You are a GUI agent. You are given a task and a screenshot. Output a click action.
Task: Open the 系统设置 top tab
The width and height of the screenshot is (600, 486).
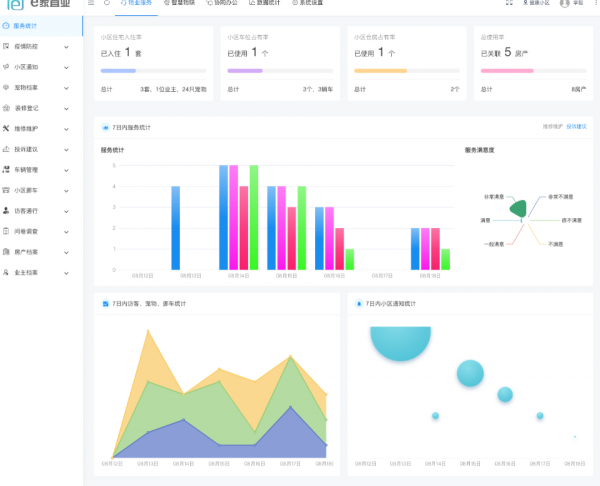tap(308, 3)
